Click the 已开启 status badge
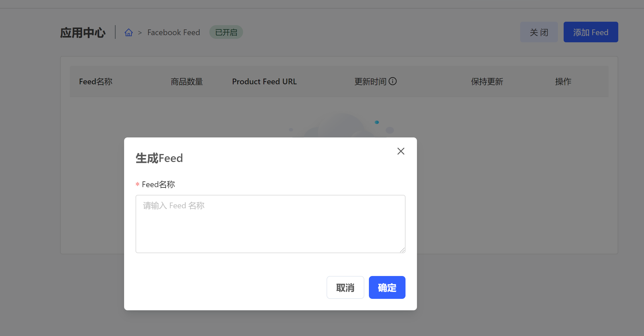 226,32
